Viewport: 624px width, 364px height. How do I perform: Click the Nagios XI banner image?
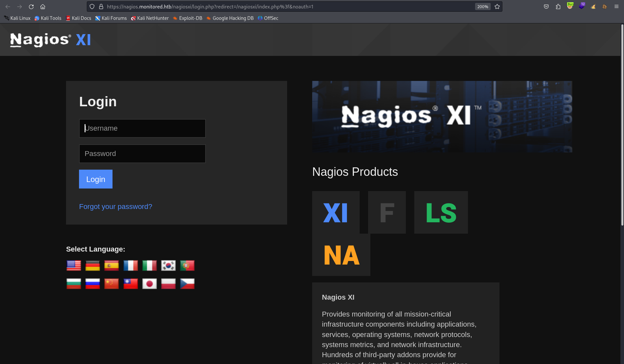(x=442, y=117)
